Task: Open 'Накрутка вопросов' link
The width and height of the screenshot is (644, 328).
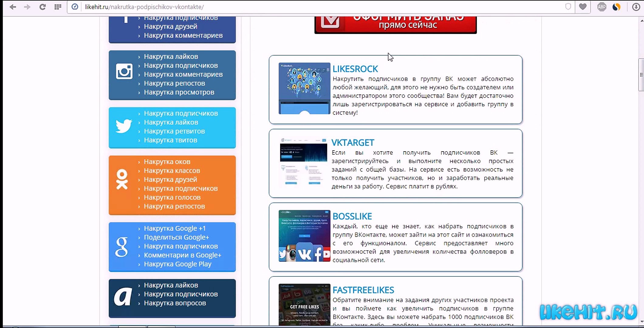Action: click(175, 303)
